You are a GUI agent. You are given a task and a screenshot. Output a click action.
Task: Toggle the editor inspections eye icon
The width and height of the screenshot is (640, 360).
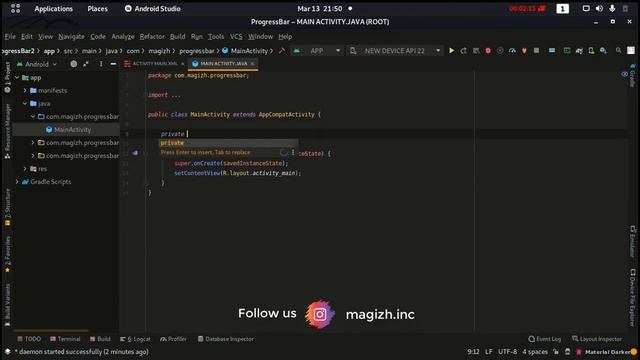(624, 74)
